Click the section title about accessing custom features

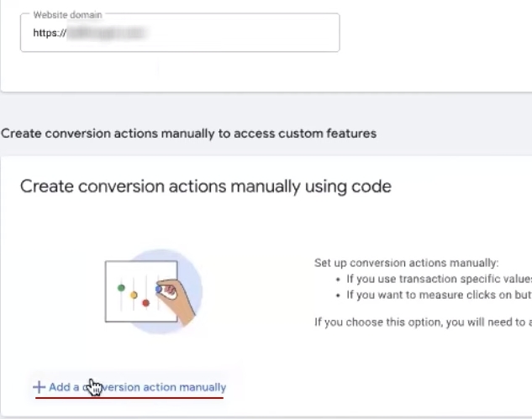pyautogui.click(x=188, y=134)
